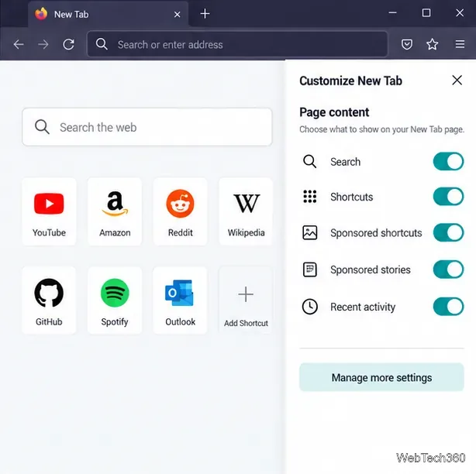
Task: Click the Shortcuts label text
Action: click(351, 197)
